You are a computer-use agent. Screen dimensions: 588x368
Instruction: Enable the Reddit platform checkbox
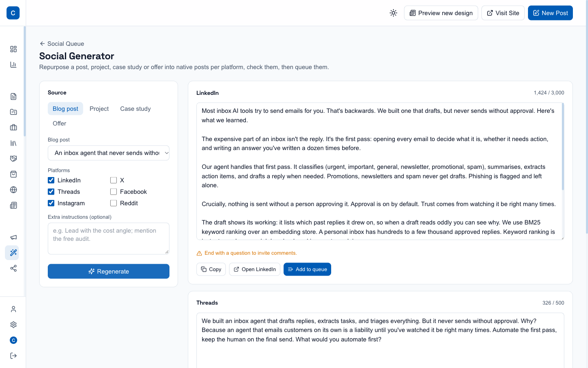click(x=114, y=203)
